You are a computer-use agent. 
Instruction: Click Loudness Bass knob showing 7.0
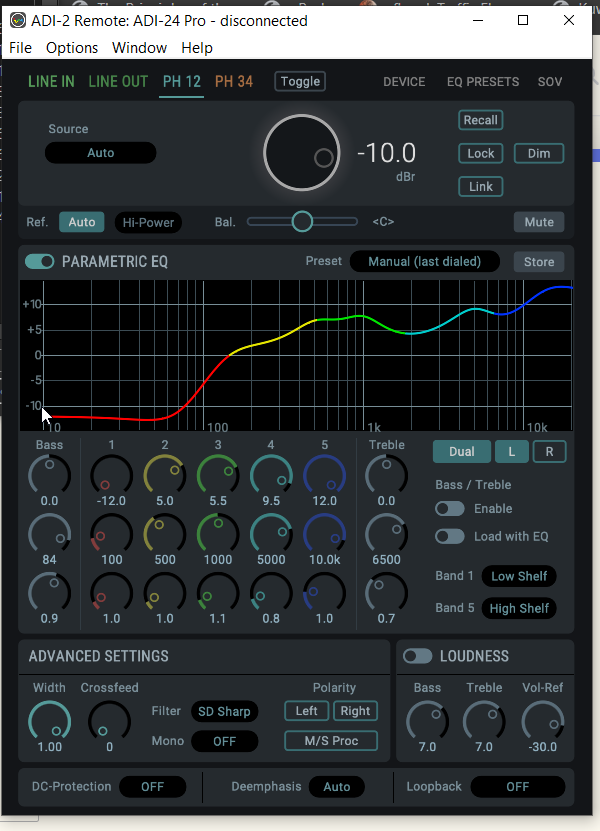pyautogui.click(x=427, y=721)
